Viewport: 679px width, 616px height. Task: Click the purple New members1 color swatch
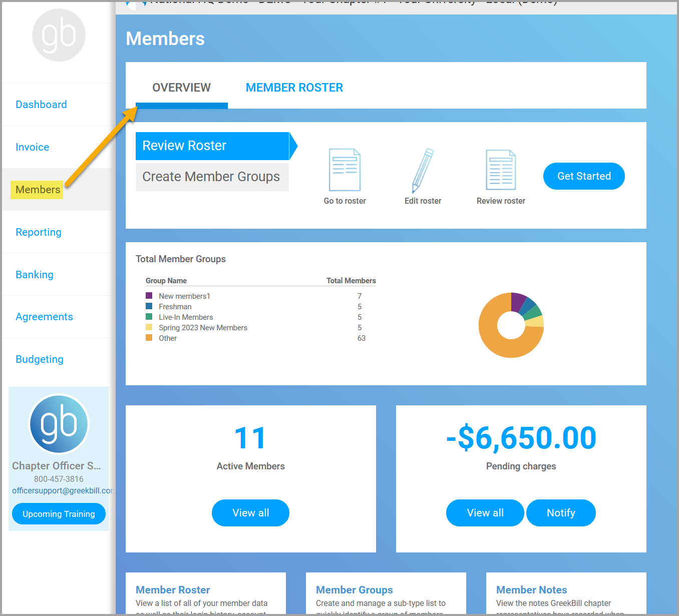tap(149, 296)
